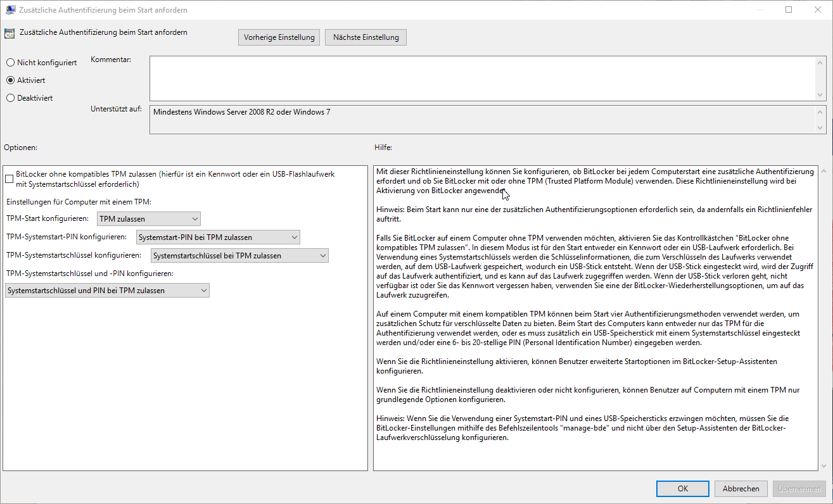
Task: Click the Unterstützt auf text box
Action: (x=483, y=120)
